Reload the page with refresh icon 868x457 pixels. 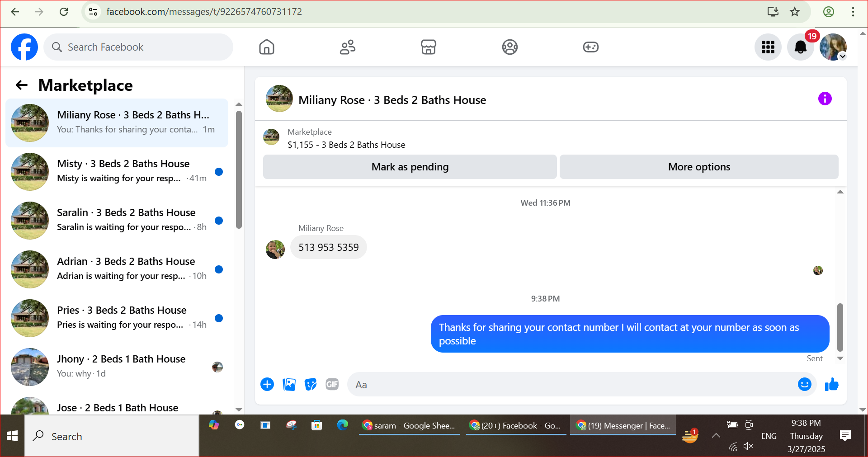tap(64, 12)
